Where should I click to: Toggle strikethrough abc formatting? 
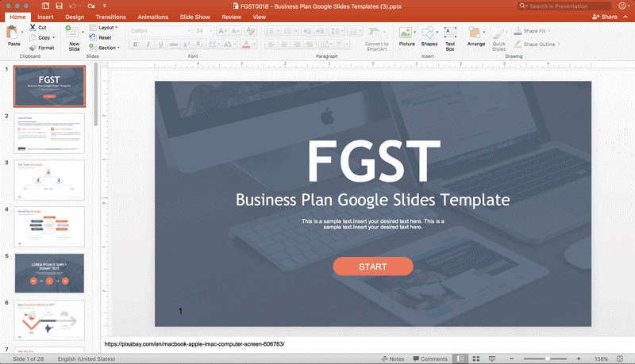tap(174, 44)
